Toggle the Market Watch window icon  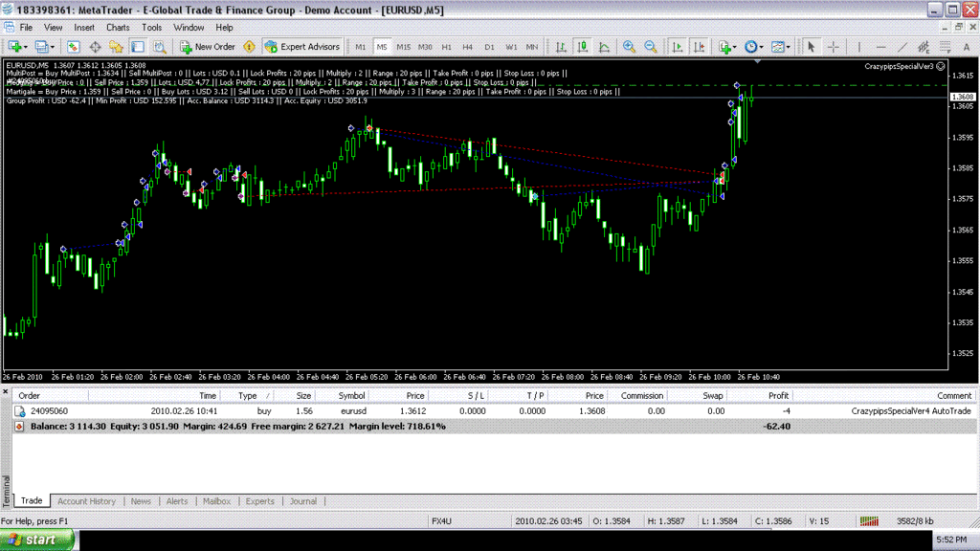pyautogui.click(x=73, y=47)
